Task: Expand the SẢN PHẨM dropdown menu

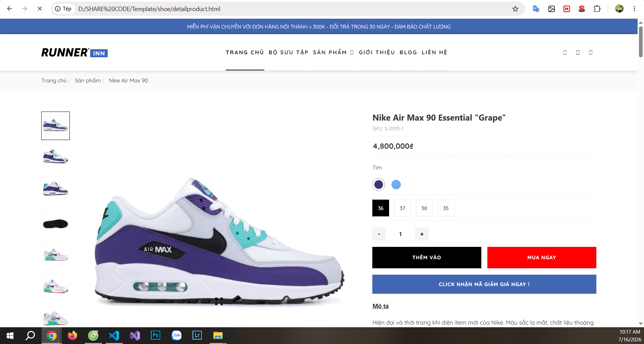Action: click(x=333, y=52)
